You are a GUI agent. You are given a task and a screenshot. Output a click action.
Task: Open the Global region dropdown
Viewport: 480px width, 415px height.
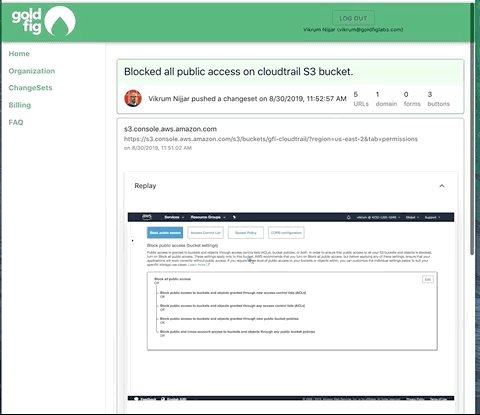tap(412, 217)
